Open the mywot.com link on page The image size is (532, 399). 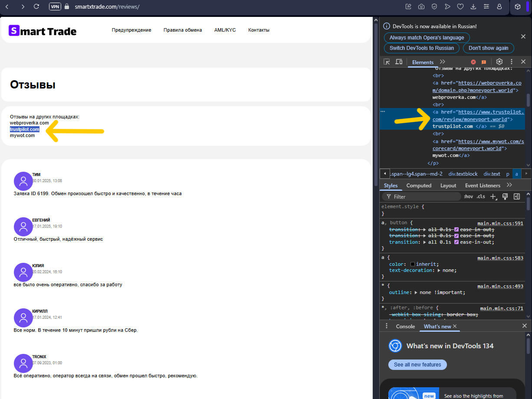point(23,135)
